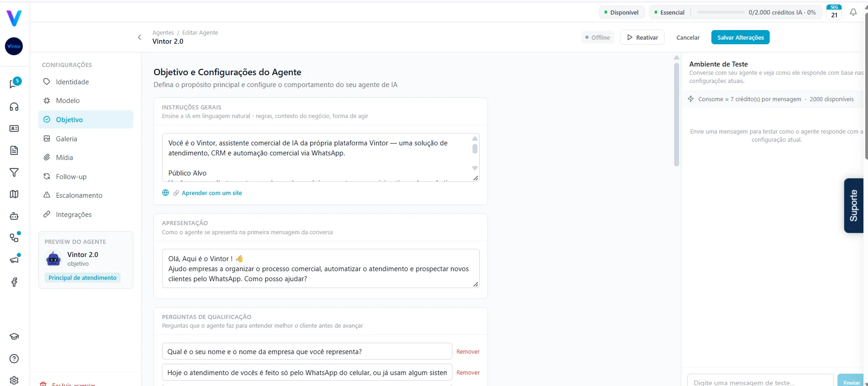Remove the name and company question

(x=468, y=352)
